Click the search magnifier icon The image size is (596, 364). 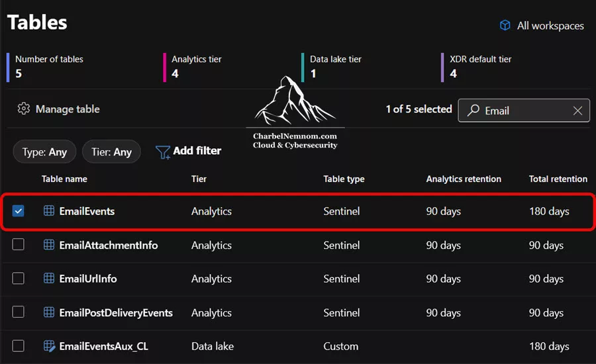(x=473, y=110)
